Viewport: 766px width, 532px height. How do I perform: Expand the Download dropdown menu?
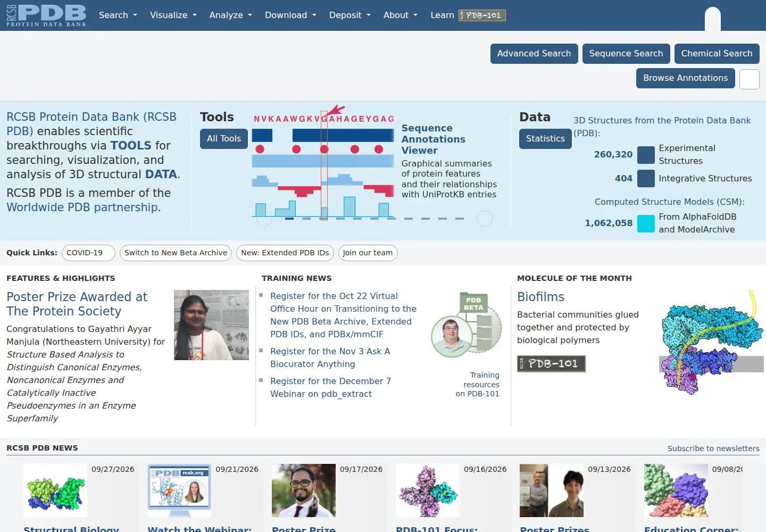pyautogui.click(x=291, y=15)
